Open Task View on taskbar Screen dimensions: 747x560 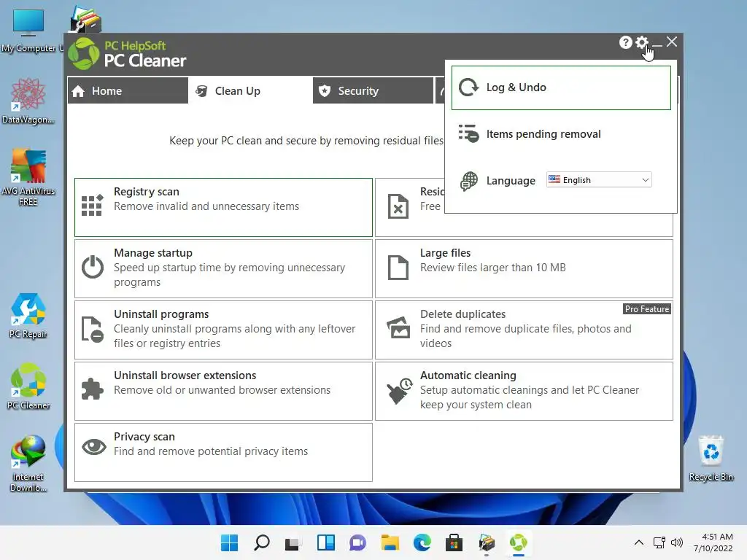[293, 542]
